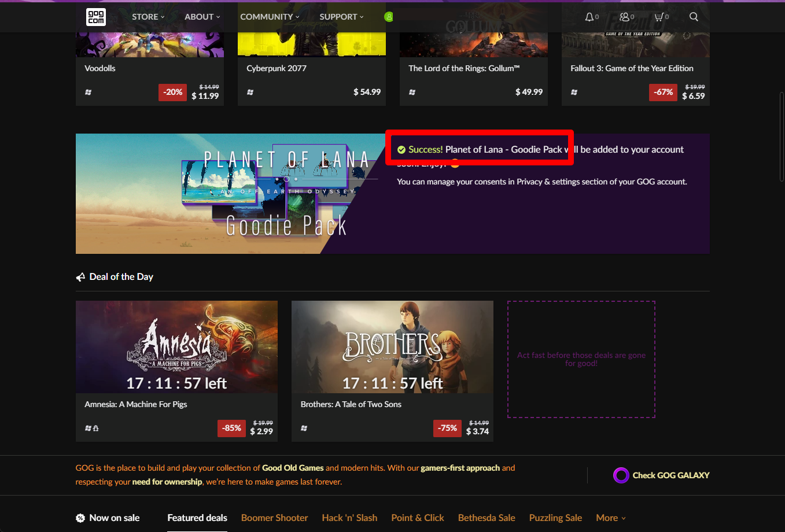The width and height of the screenshot is (785, 532).
Task: Click the Amnesia -85% discount badge
Action: click(232, 428)
